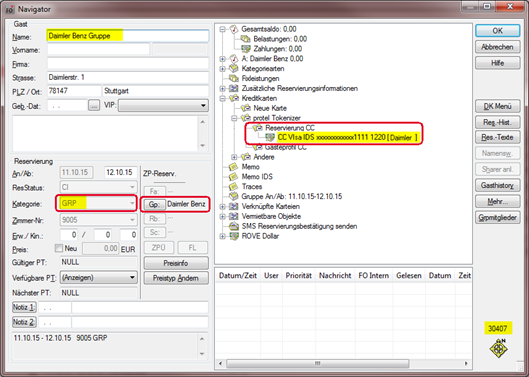Click the Traces item icon
Image resolution: width=529 pixels, height=377 pixels.
coord(233,187)
